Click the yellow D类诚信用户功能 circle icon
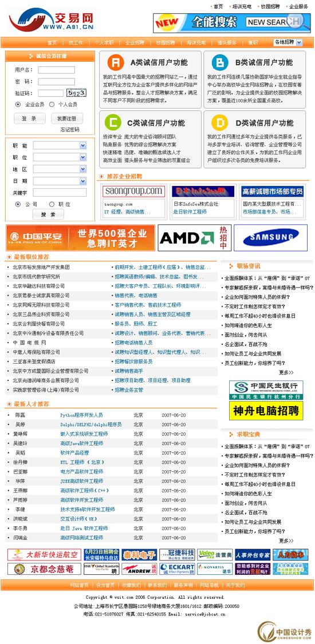Image resolution: width=315 pixels, height=644 pixels. pyautogui.click(x=220, y=122)
